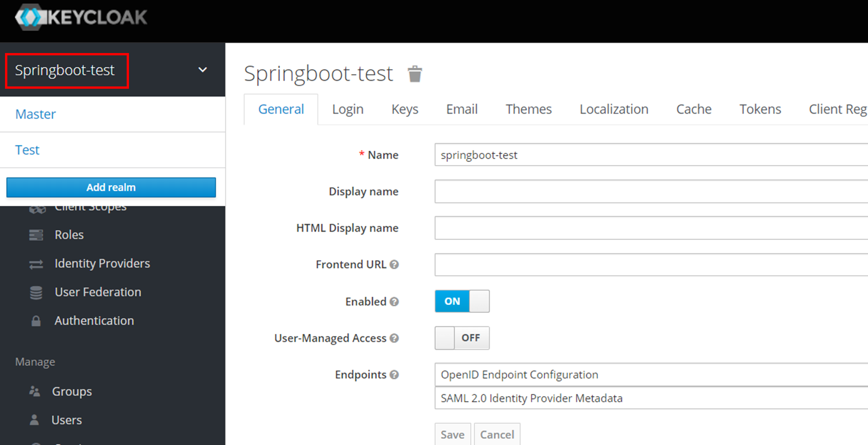Open the Email tab
Image resolution: width=868 pixels, height=445 pixels.
462,109
